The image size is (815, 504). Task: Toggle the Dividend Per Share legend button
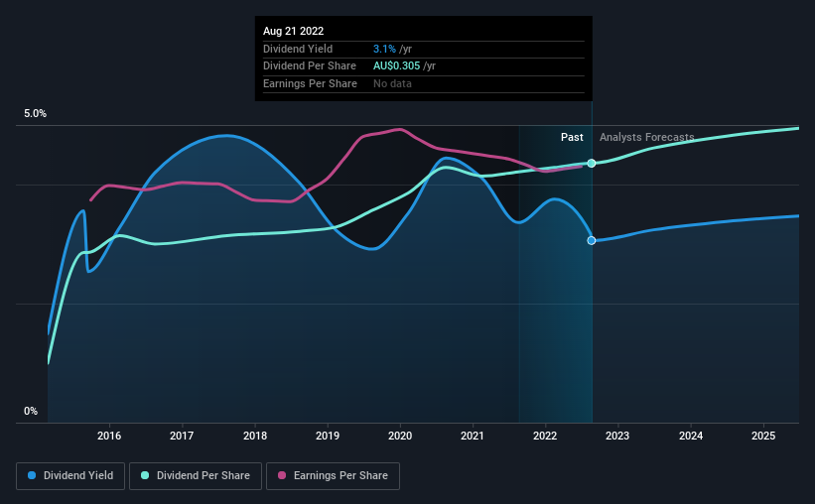[196, 476]
